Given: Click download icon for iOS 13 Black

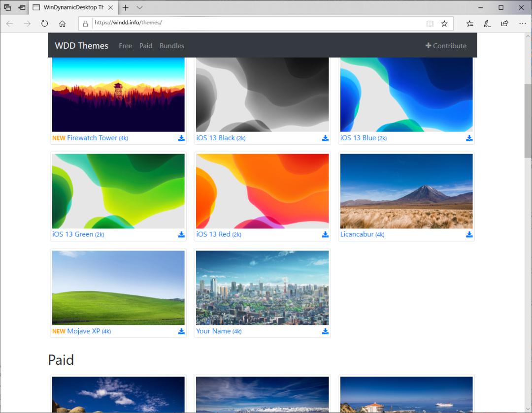Looking at the screenshot, I should [325, 138].
